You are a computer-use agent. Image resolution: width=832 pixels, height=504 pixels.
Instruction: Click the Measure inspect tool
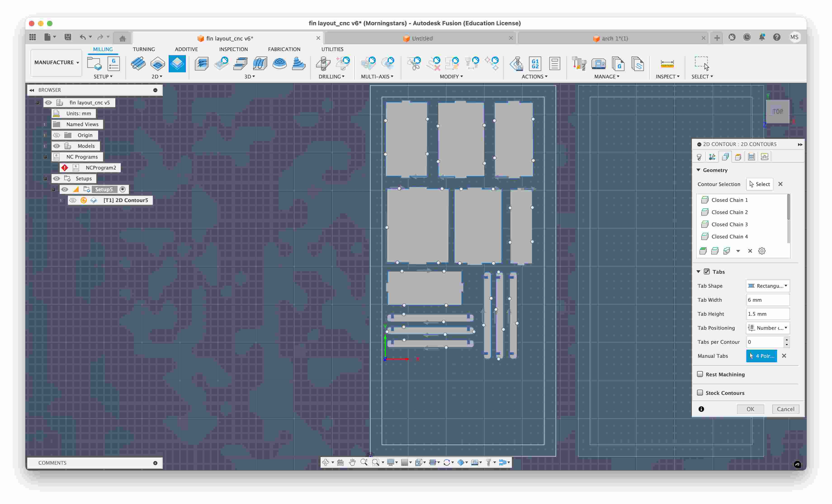[667, 64]
